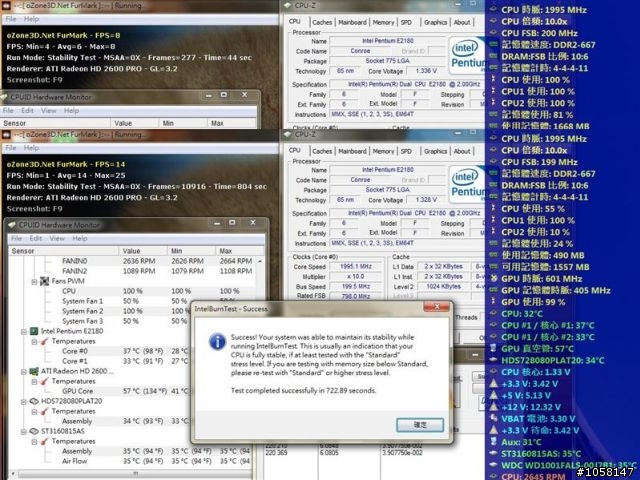Click thermometer icon of Temperatures under ATI Radeon
This screenshot has height=480, width=640.
[x=44, y=381]
